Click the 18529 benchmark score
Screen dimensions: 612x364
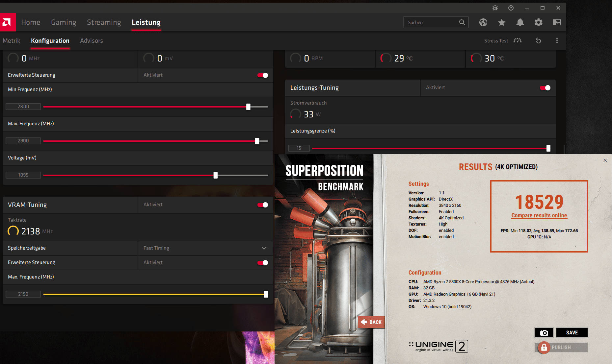pyautogui.click(x=539, y=202)
